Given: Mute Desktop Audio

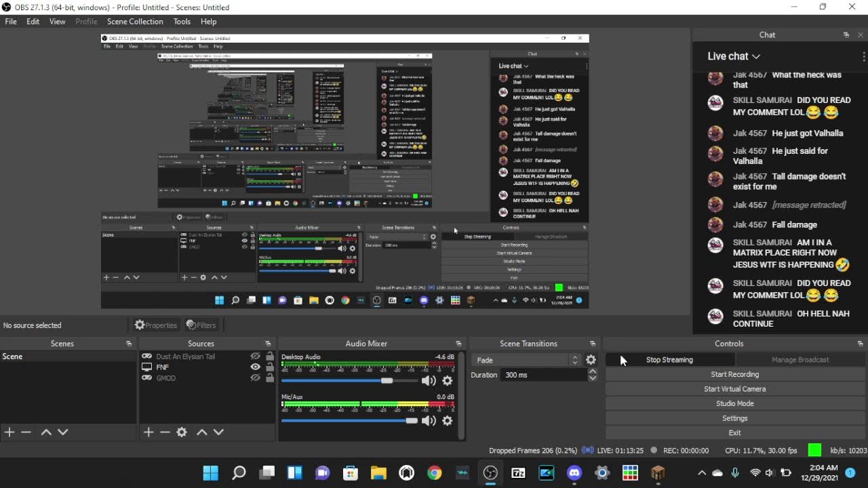Looking at the screenshot, I should [x=429, y=381].
